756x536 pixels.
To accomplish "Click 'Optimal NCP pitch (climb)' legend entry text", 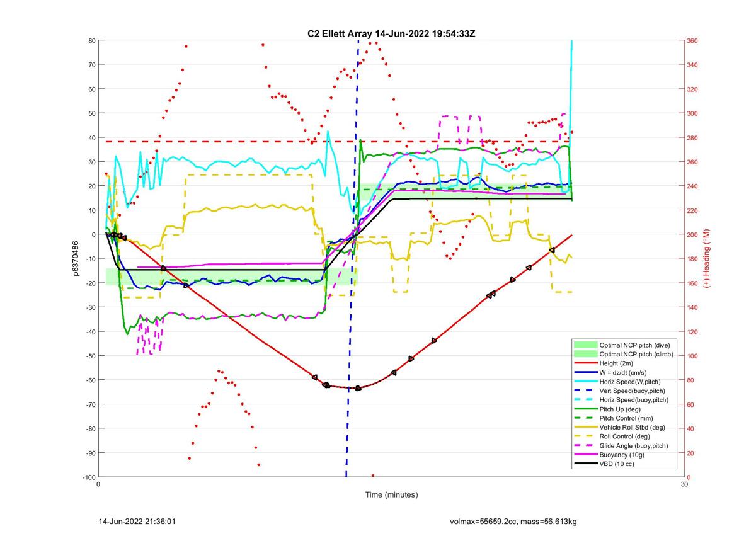I will click(636, 355).
